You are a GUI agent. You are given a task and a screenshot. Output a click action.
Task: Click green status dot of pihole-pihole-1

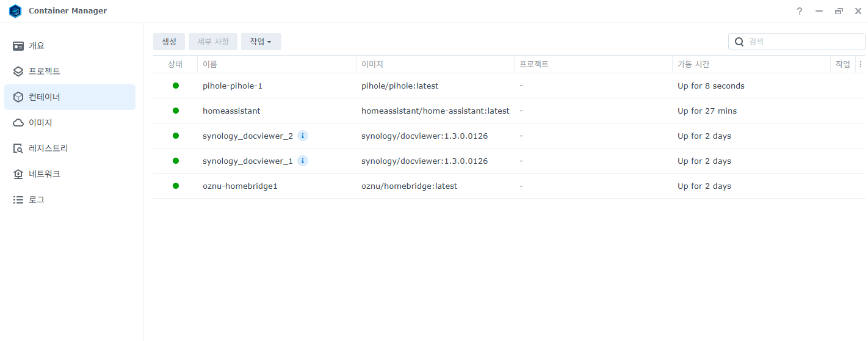point(176,86)
